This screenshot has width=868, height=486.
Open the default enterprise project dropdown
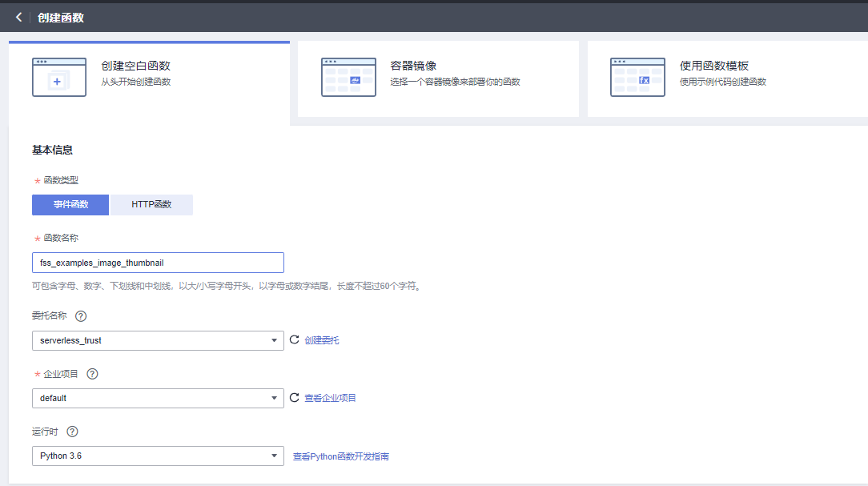pos(158,398)
